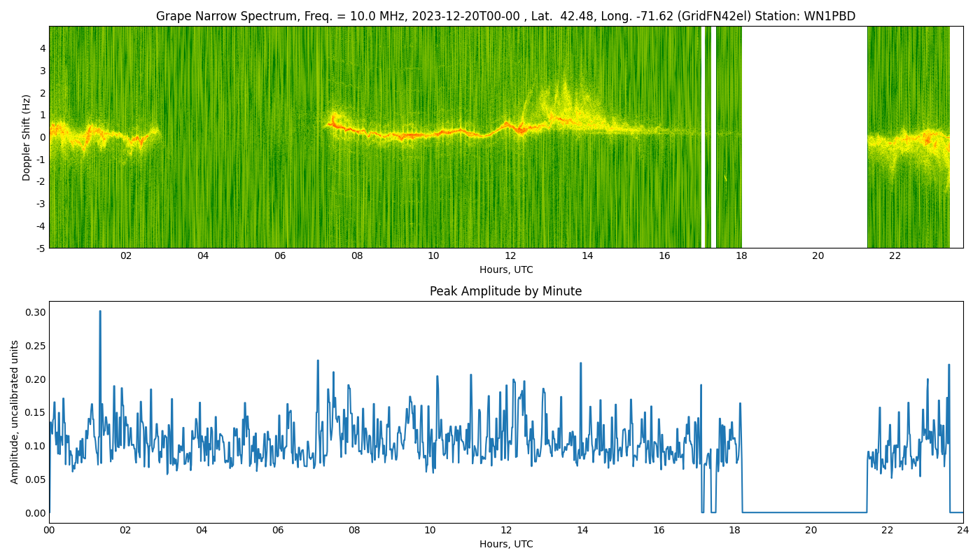Click the tallest amplitude spike reaching 0.30
The width and height of the screenshot is (980, 560).
[x=100, y=314]
